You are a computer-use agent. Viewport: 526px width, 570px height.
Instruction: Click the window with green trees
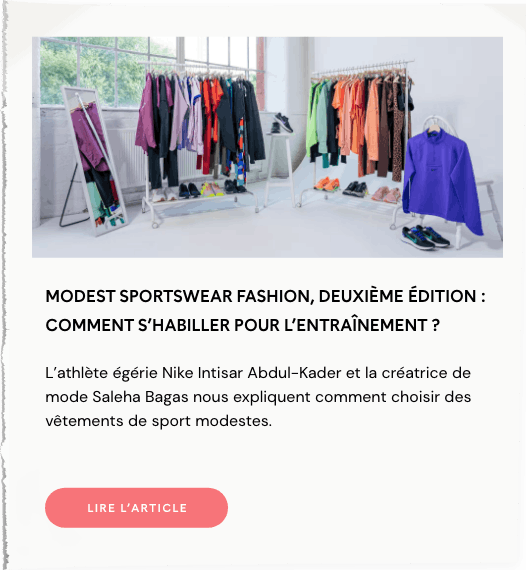click(109, 72)
